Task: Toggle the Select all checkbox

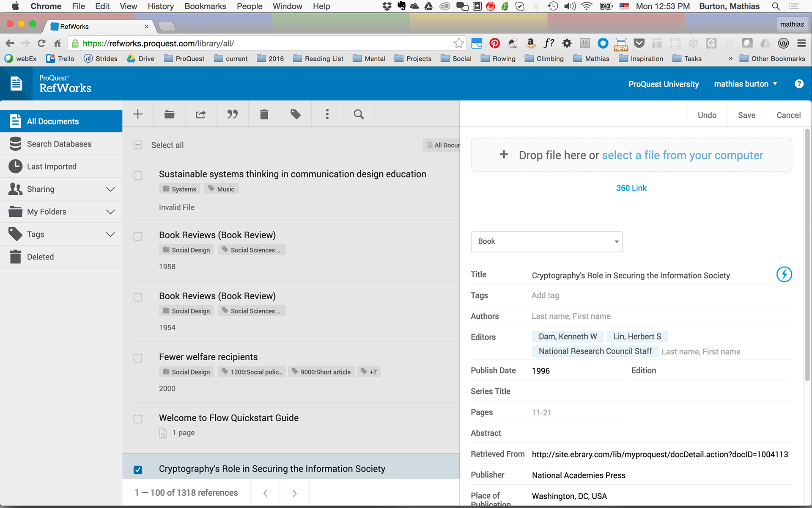Action: tap(138, 145)
